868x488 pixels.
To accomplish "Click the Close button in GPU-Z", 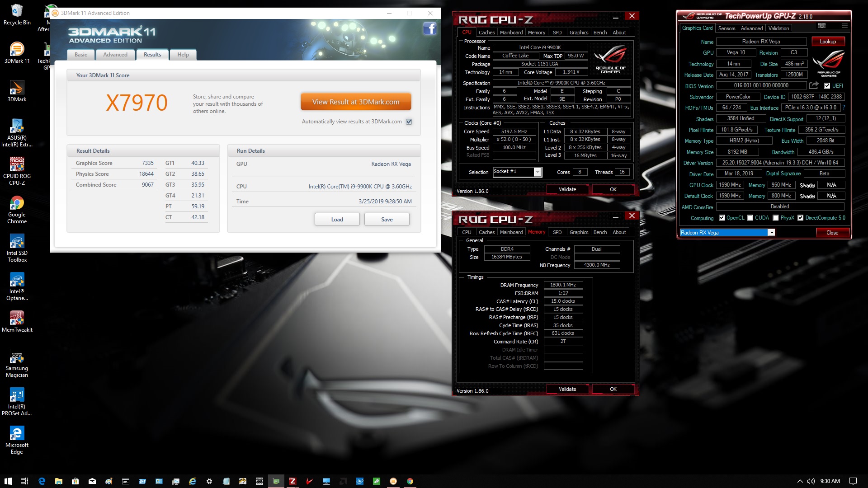I will tap(832, 233).
